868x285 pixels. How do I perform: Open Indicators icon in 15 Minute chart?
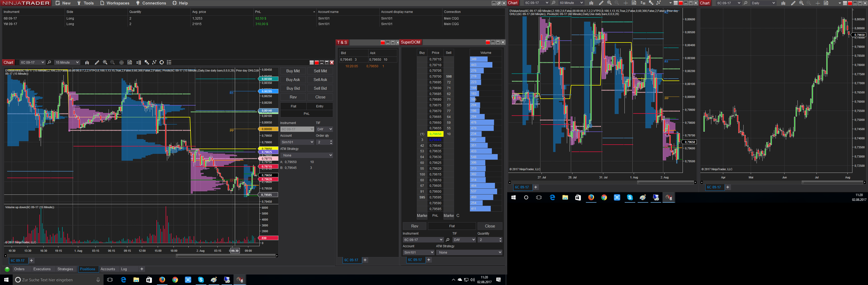(x=147, y=62)
